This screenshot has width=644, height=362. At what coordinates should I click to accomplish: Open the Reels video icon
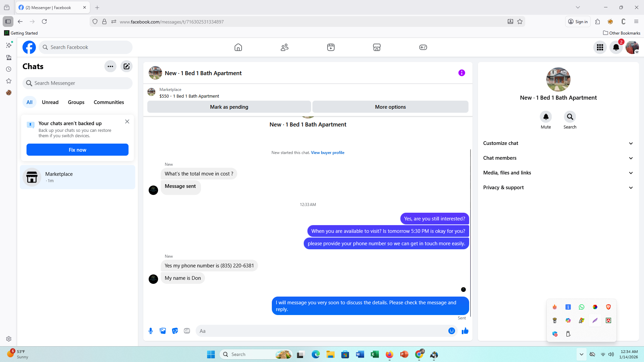(x=331, y=47)
